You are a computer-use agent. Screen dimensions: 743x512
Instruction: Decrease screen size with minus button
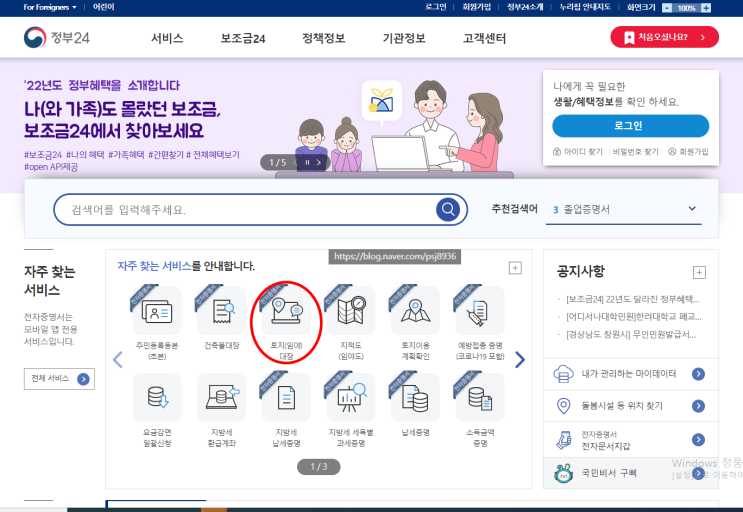tap(667, 8)
